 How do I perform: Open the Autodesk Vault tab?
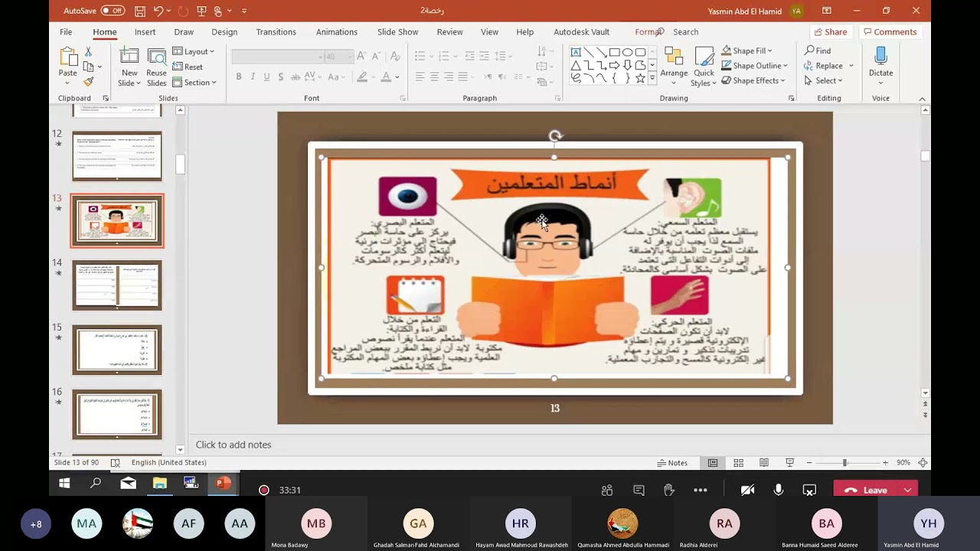click(581, 32)
